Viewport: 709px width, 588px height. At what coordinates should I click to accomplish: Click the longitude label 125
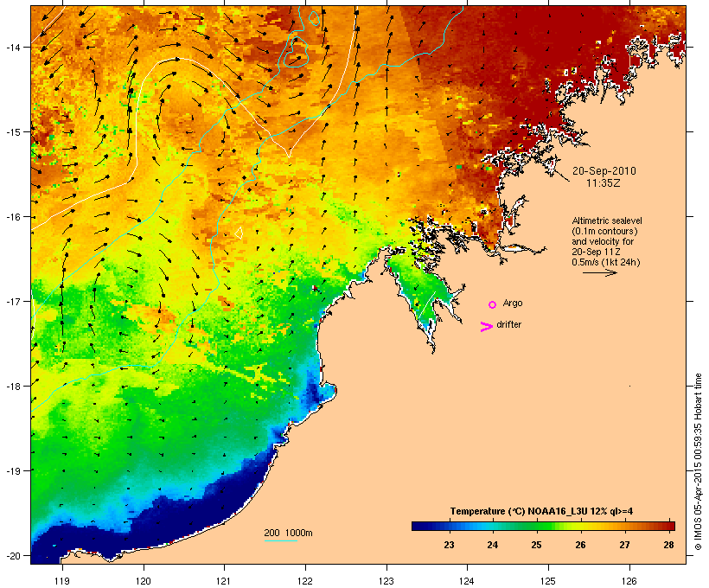click(548, 581)
